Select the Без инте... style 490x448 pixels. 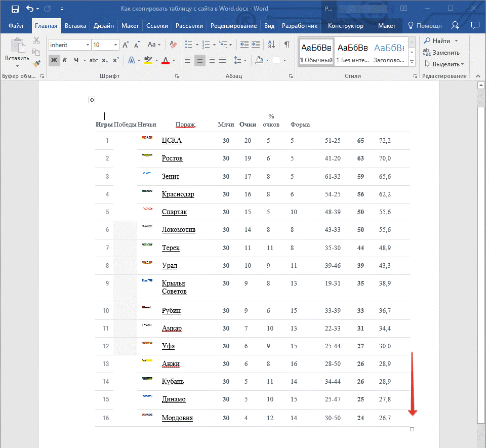352,52
